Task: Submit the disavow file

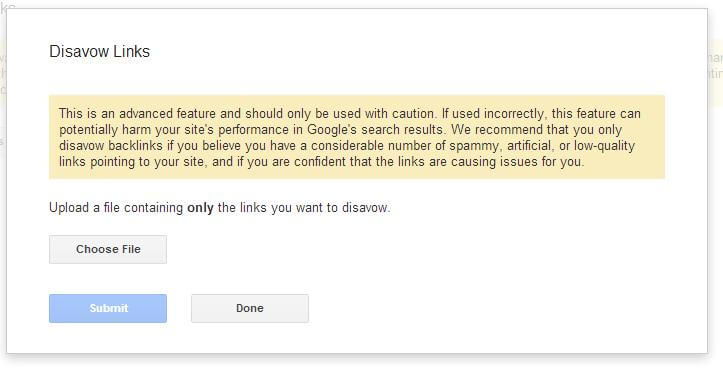Action: point(108,309)
